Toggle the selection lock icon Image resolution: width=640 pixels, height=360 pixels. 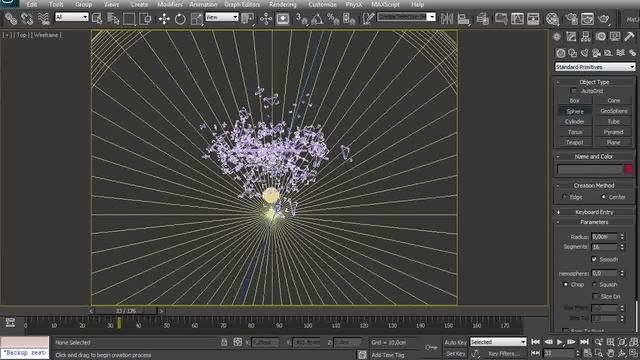coord(224,342)
